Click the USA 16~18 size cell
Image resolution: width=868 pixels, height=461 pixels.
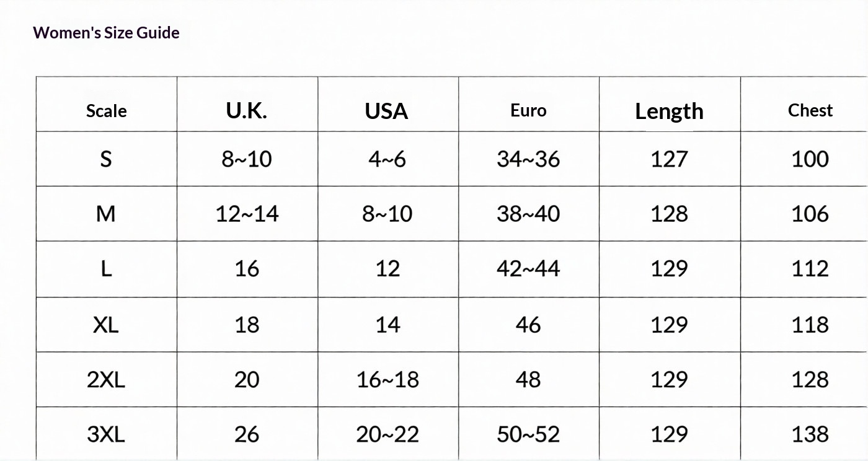tap(387, 379)
